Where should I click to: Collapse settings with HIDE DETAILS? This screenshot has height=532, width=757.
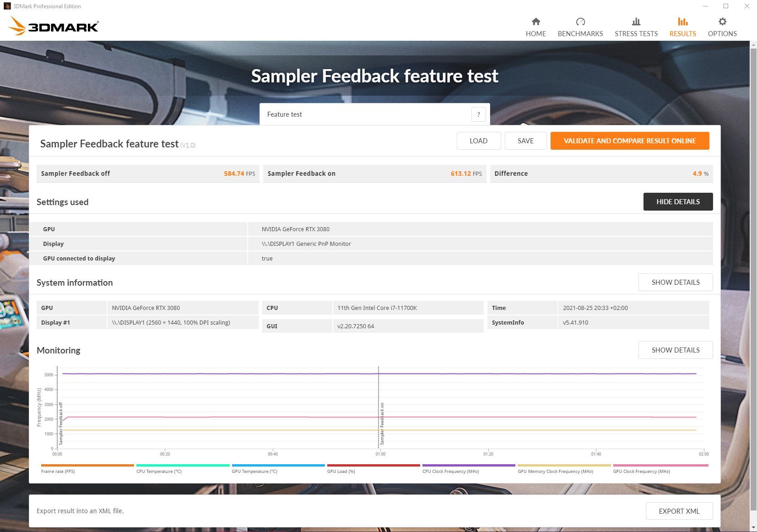coord(678,201)
